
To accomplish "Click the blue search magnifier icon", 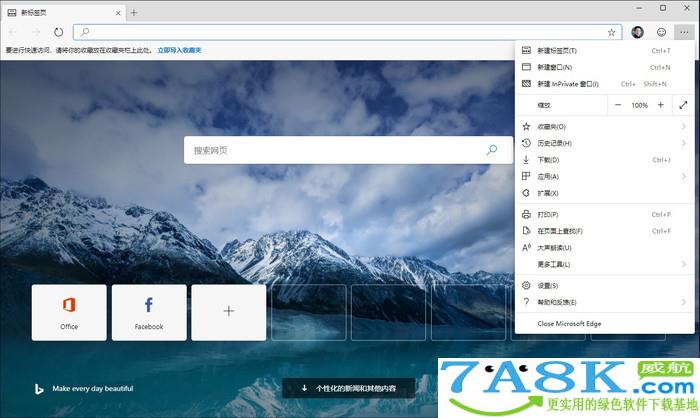I will (x=492, y=150).
